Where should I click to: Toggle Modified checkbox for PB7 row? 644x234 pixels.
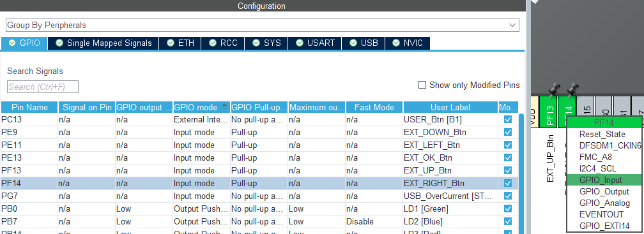click(x=508, y=221)
